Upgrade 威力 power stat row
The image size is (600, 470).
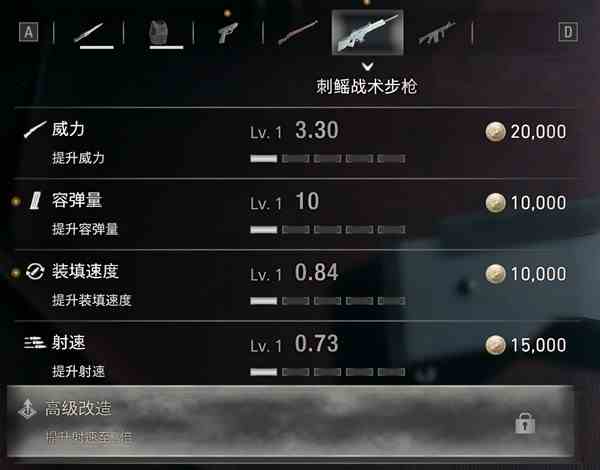click(295, 144)
